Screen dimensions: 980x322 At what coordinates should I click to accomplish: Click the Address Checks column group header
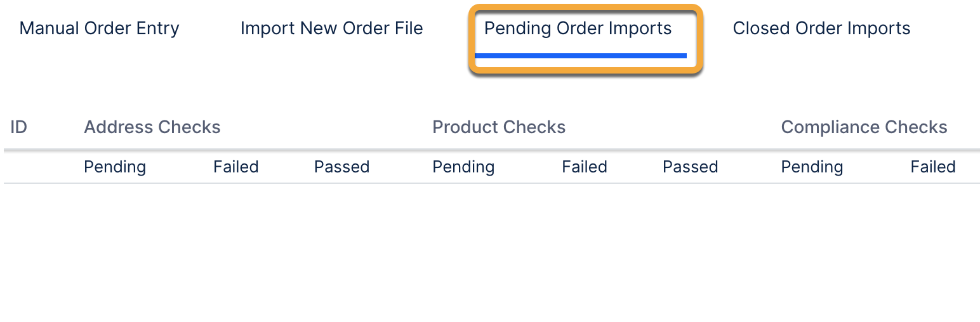pyautogui.click(x=152, y=127)
